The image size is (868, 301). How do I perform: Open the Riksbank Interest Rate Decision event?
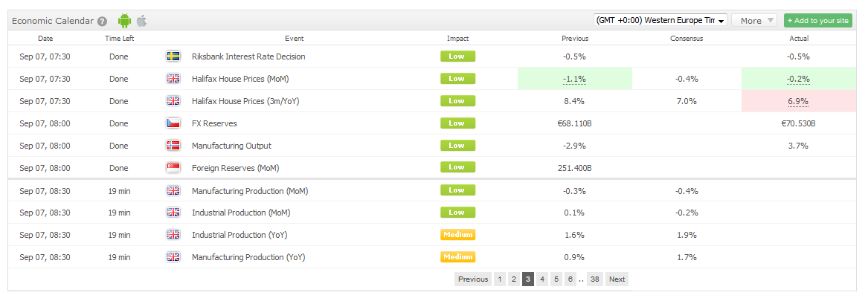tap(248, 56)
